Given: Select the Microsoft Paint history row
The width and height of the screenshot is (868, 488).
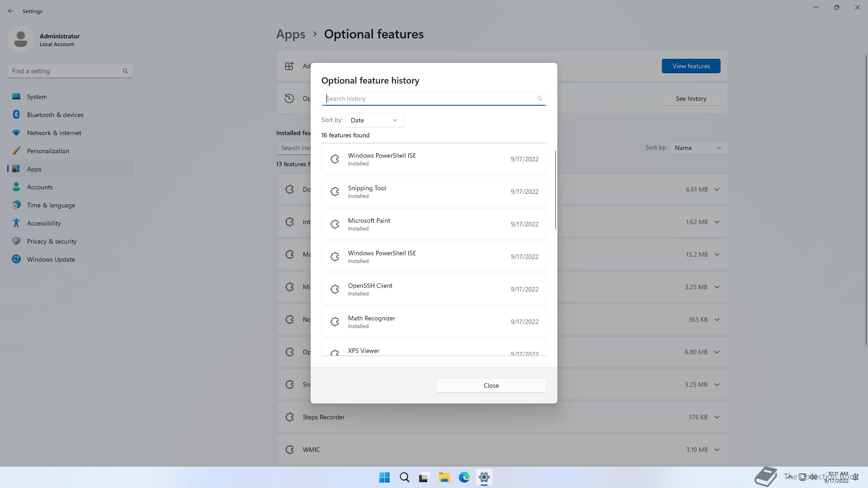Looking at the screenshot, I should 434,224.
